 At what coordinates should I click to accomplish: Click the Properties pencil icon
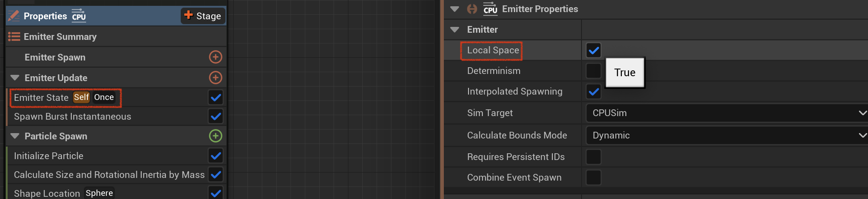tap(14, 16)
